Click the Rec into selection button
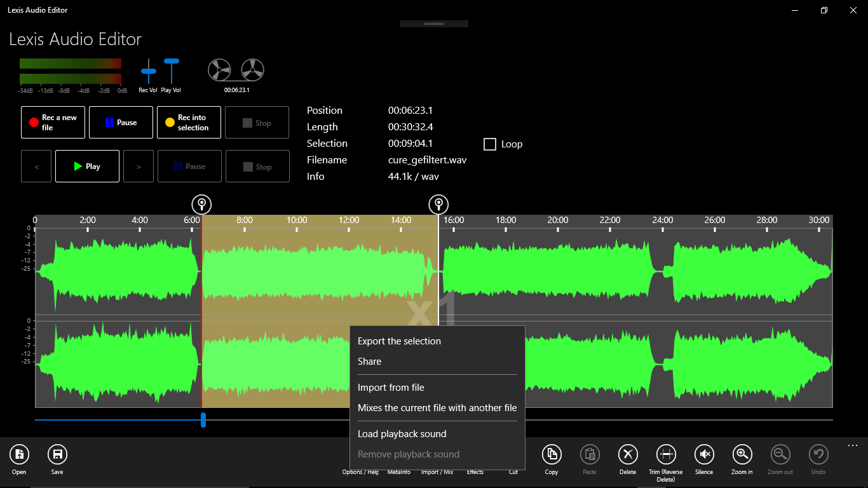 (189, 122)
